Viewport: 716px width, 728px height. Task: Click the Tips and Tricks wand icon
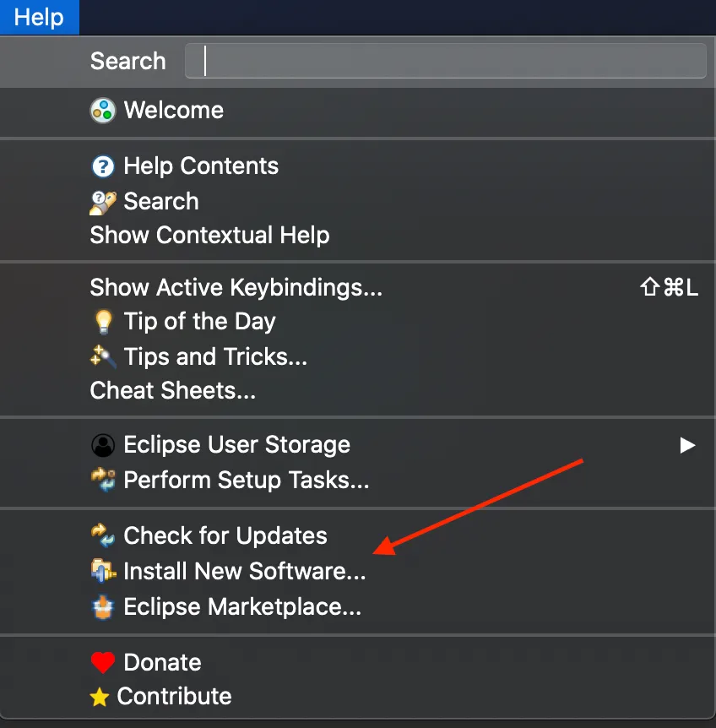tap(102, 357)
